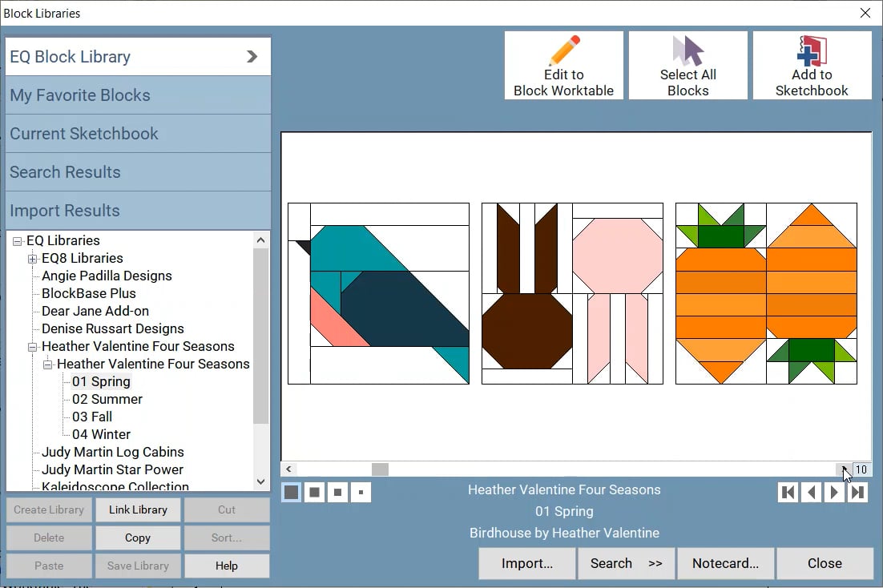Collapse the EQ Libraries tree root
The image size is (883, 588).
click(x=18, y=241)
